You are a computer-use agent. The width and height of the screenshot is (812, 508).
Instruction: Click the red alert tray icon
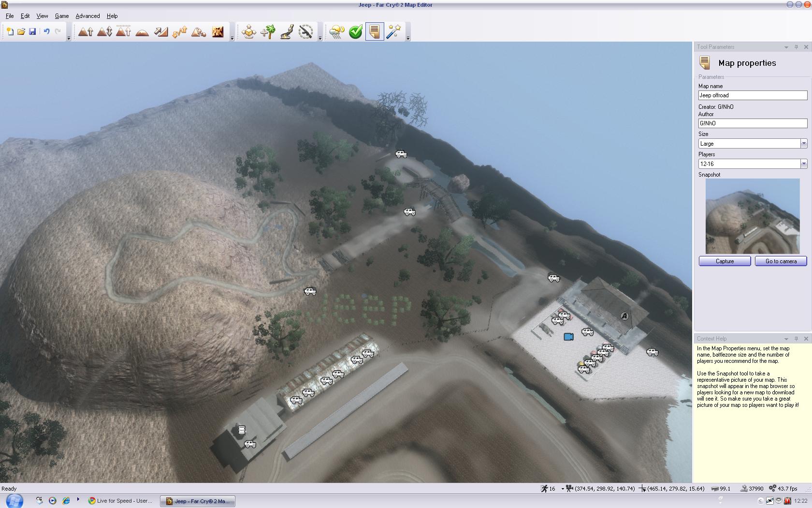pyautogui.click(x=787, y=501)
